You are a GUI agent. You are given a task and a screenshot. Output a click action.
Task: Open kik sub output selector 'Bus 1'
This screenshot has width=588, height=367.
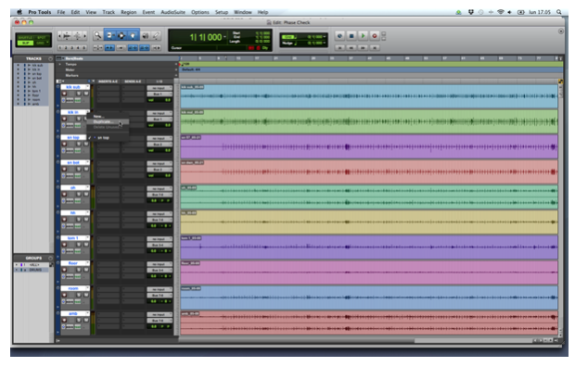pos(160,95)
